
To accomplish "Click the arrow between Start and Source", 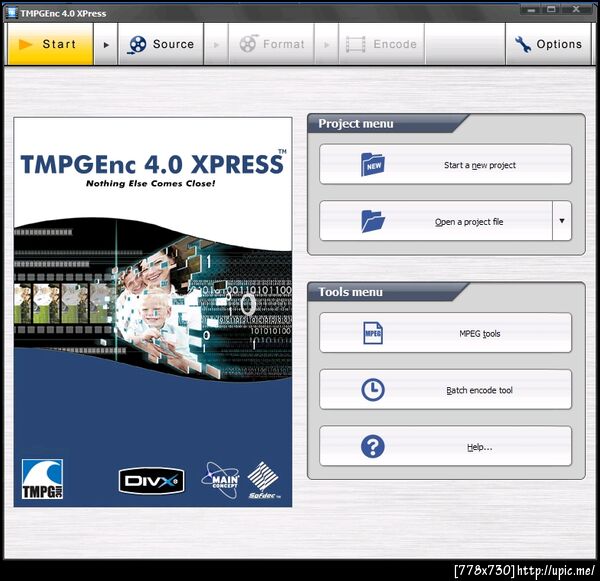I will (x=106, y=44).
